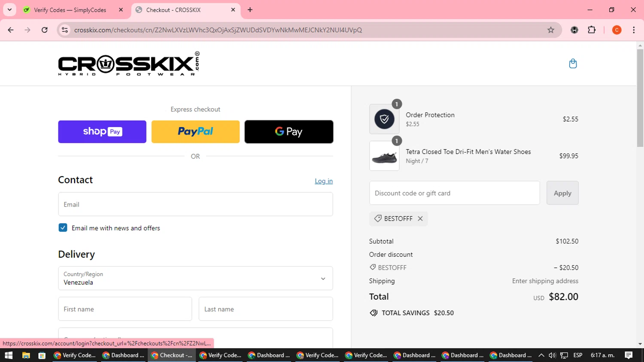The height and width of the screenshot is (362, 644).
Task: Open the Chrome three-dot menu
Action: (x=634, y=30)
